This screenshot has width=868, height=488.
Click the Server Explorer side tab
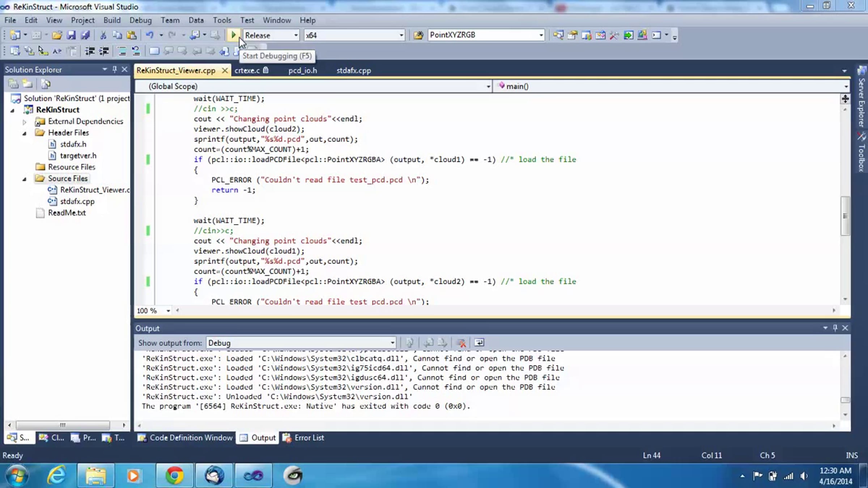coord(861,97)
